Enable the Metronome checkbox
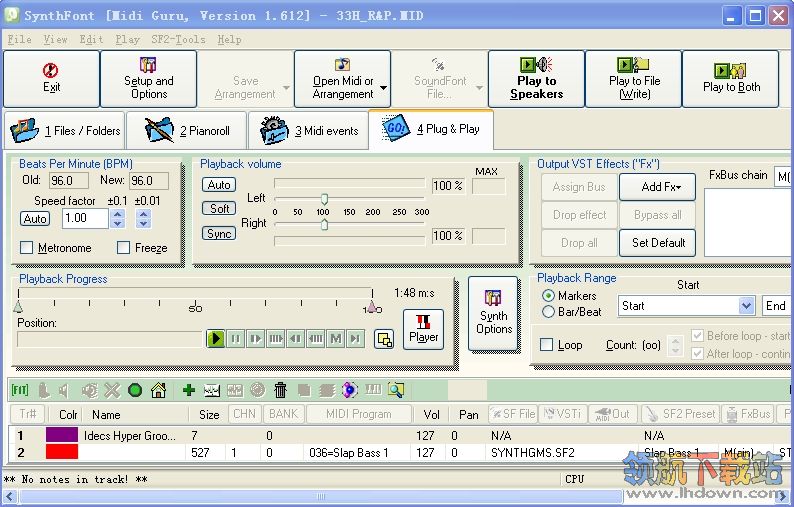794x507 pixels. pyautogui.click(x=26, y=248)
